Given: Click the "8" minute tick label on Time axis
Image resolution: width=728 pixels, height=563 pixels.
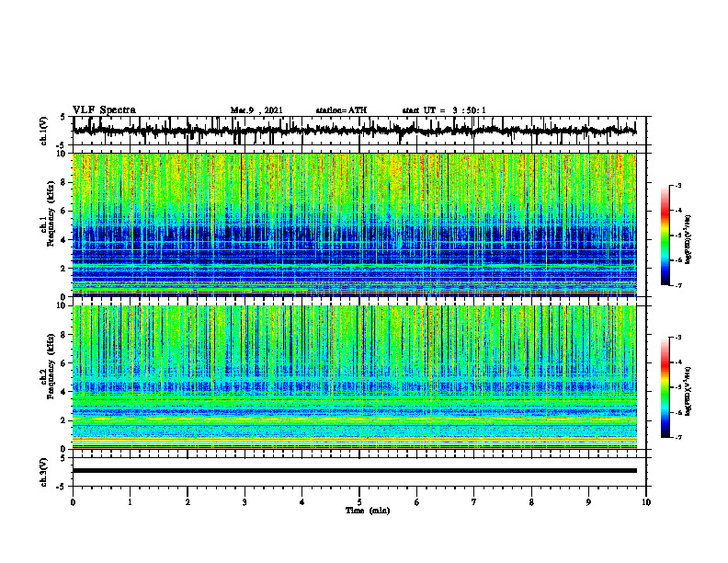Looking at the screenshot, I should 531,502.
